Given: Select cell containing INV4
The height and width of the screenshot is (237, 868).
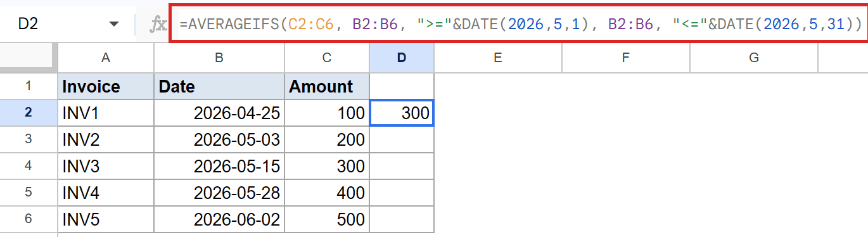Looking at the screenshot, I should pyautogui.click(x=106, y=193).
